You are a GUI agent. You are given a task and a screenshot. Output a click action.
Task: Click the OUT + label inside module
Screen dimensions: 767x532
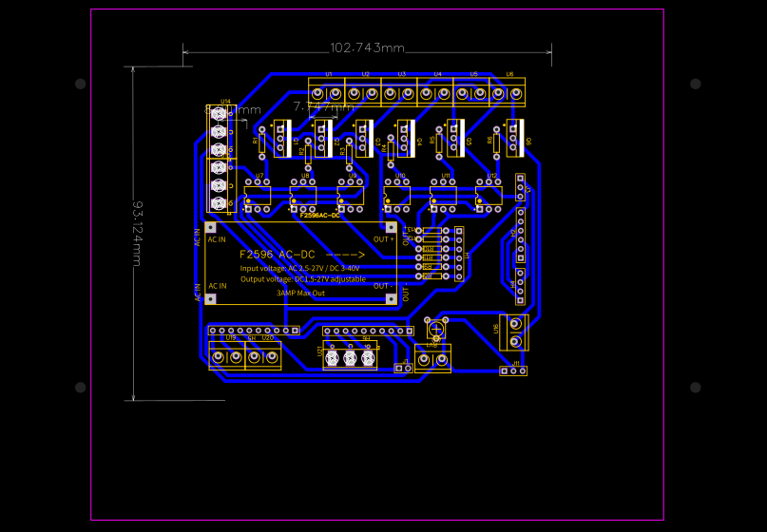coord(384,239)
